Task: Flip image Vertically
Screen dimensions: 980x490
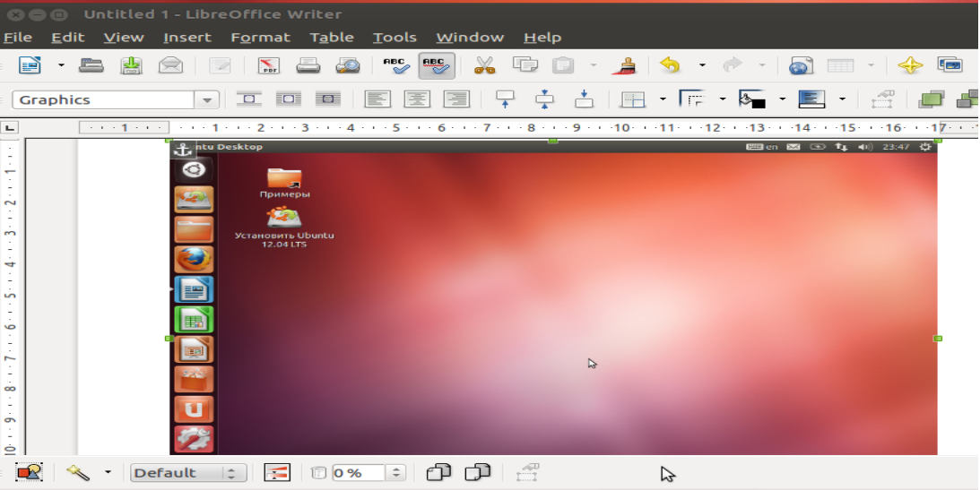Action: point(478,472)
